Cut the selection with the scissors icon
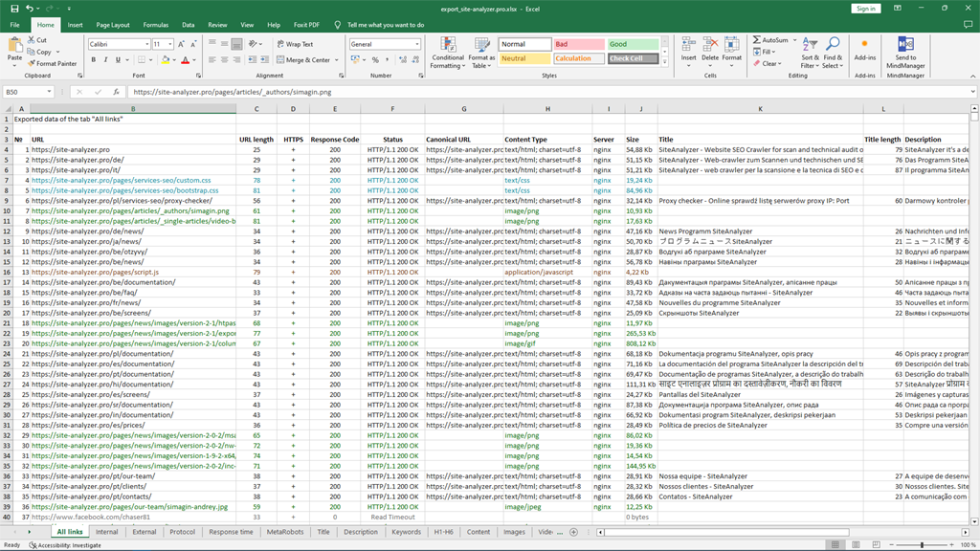The width and height of the screenshot is (980, 551). click(32, 40)
